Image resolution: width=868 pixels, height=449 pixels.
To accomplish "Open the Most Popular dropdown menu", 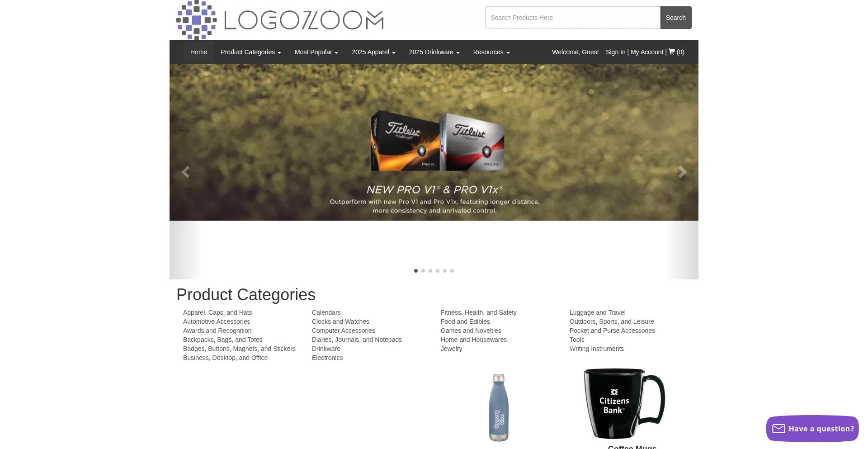I will tap(316, 52).
